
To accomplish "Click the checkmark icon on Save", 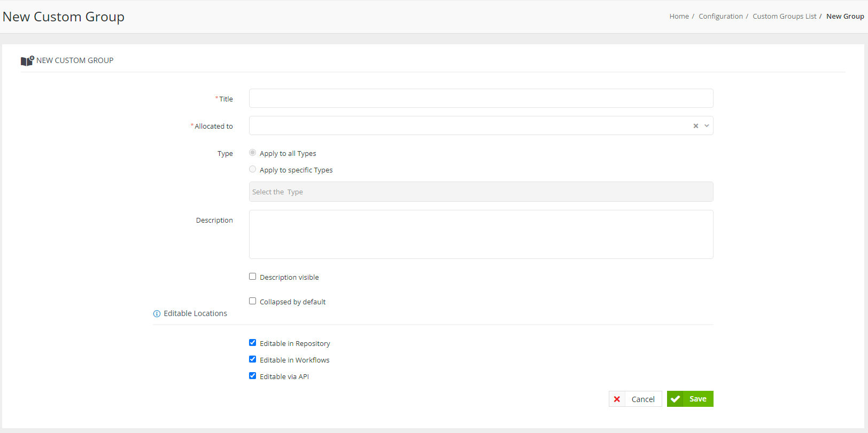I will [675, 399].
